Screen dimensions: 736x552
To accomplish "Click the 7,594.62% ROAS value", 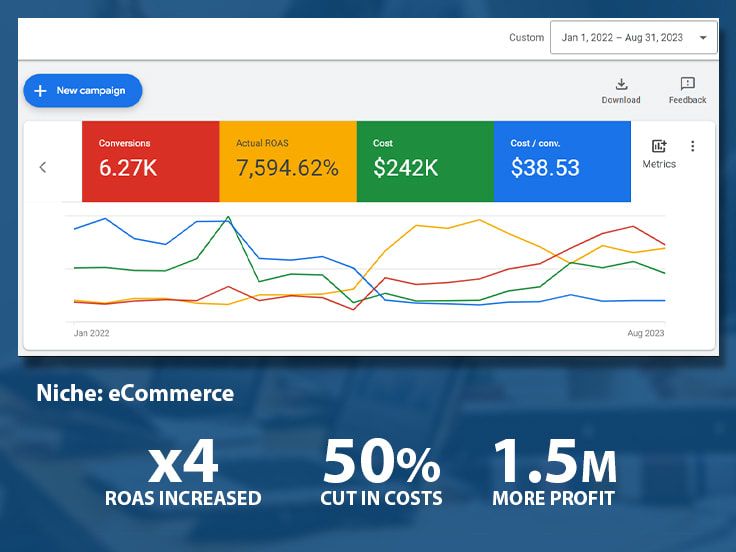I will coord(287,168).
